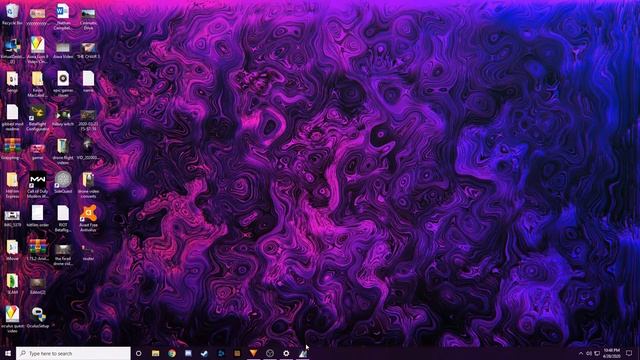Open the RIOT Betaflight file icon
This screenshot has height=360, width=640.
click(63, 218)
